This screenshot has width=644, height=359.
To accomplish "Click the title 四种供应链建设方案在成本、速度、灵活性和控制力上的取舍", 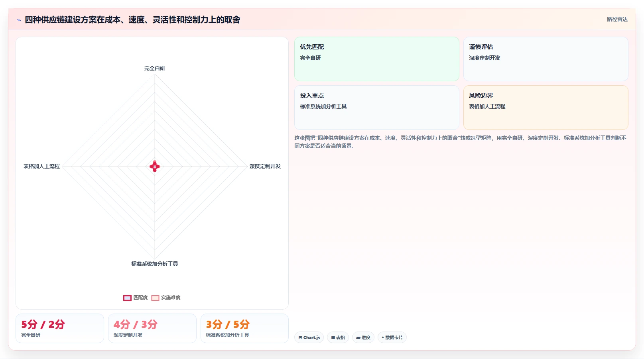I will pyautogui.click(x=132, y=20).
